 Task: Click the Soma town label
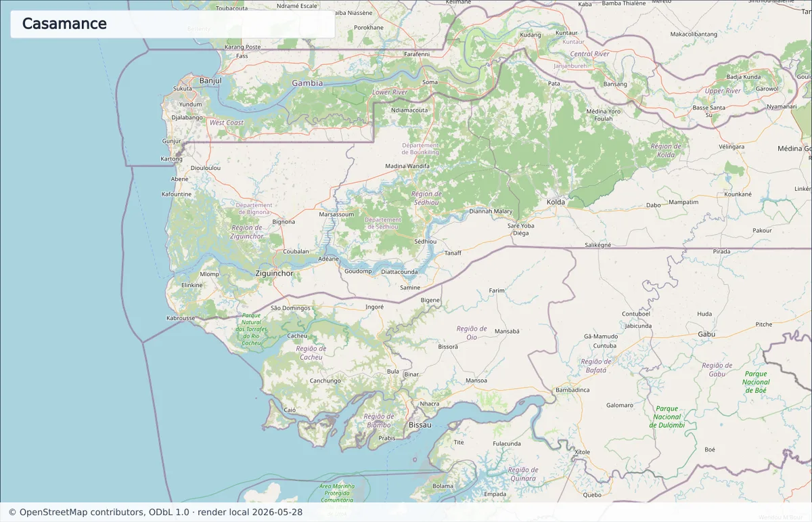430,82
